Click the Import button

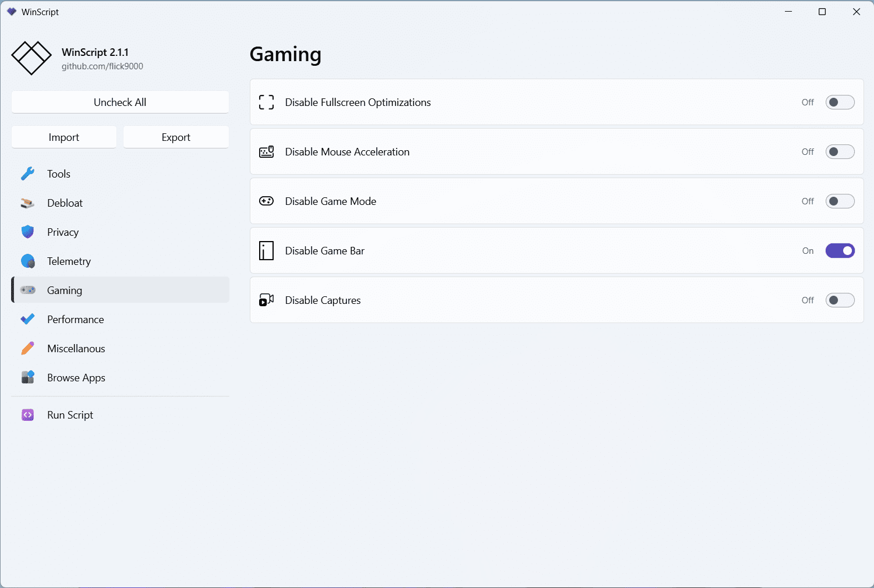click(x=64, y=137)
